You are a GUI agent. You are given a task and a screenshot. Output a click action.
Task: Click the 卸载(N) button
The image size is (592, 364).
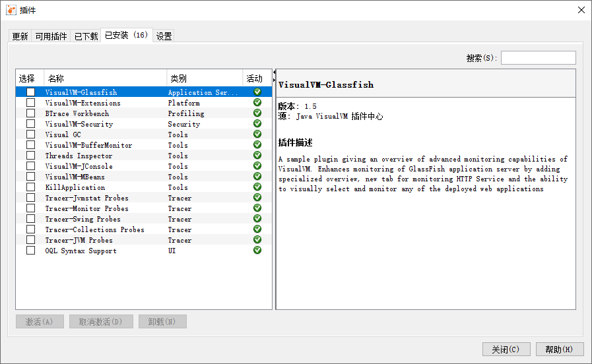tap(162, 322)
